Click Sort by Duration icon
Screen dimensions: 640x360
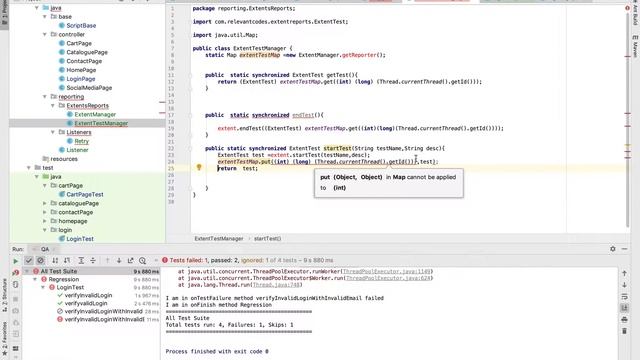pyautogui.click(x=67, y=260)
